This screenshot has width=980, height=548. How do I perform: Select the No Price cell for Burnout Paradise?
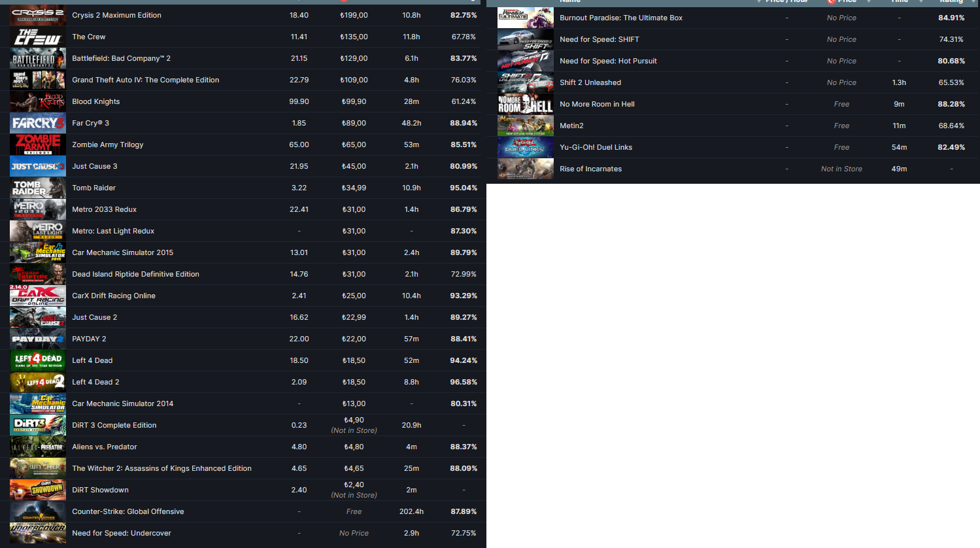(x=841, y=18)
